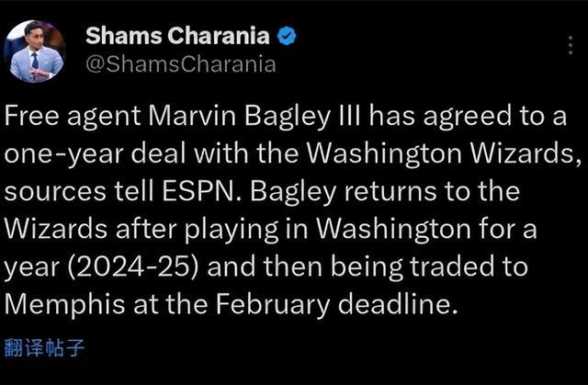This screenshot has width=588, height=385.
Task: Open the Shams Charania display name
Action: [177, 36]
